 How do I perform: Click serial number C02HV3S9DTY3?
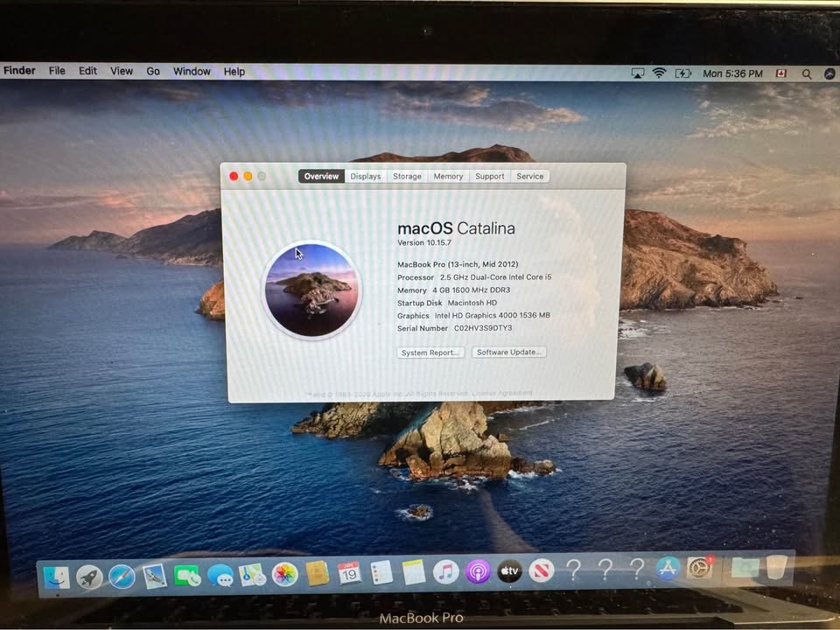(483, 328)
